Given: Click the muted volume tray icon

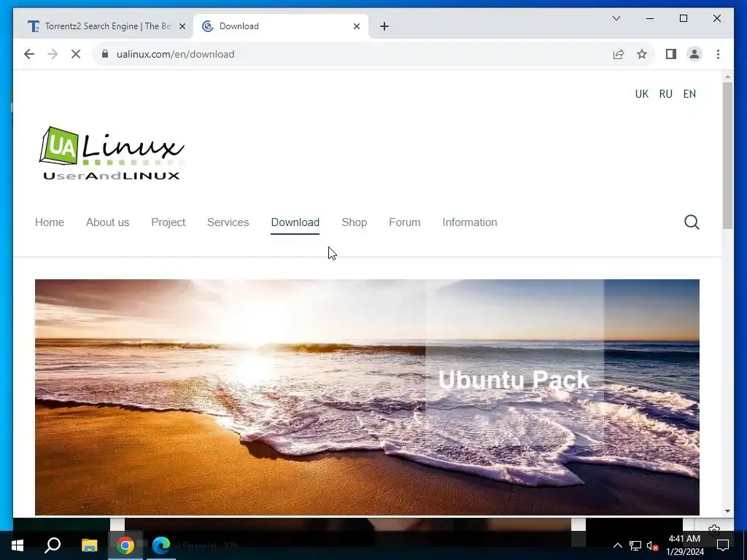Looking at the screenshot, I should click(652, 545).
